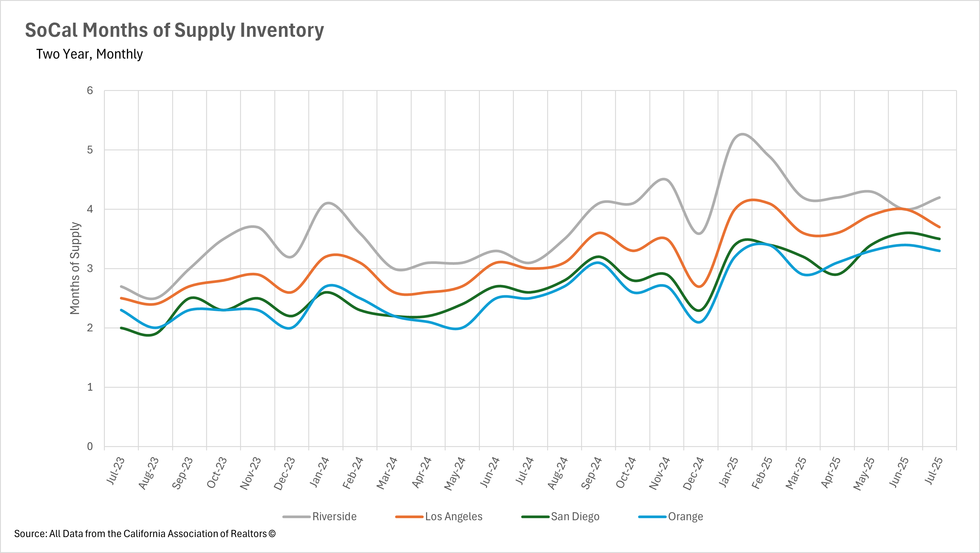
Task: Click the green San Diego legend swatch
Action: [535, 516]
